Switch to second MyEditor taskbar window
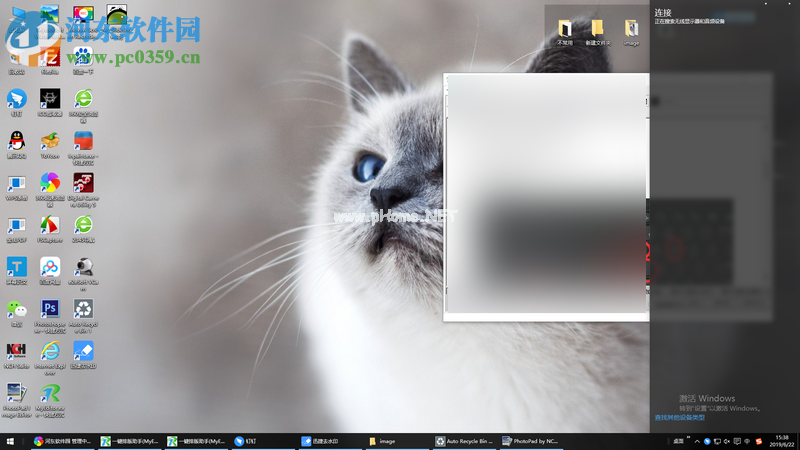The width and height of the screenshot is (800, 450). [196, 441]
